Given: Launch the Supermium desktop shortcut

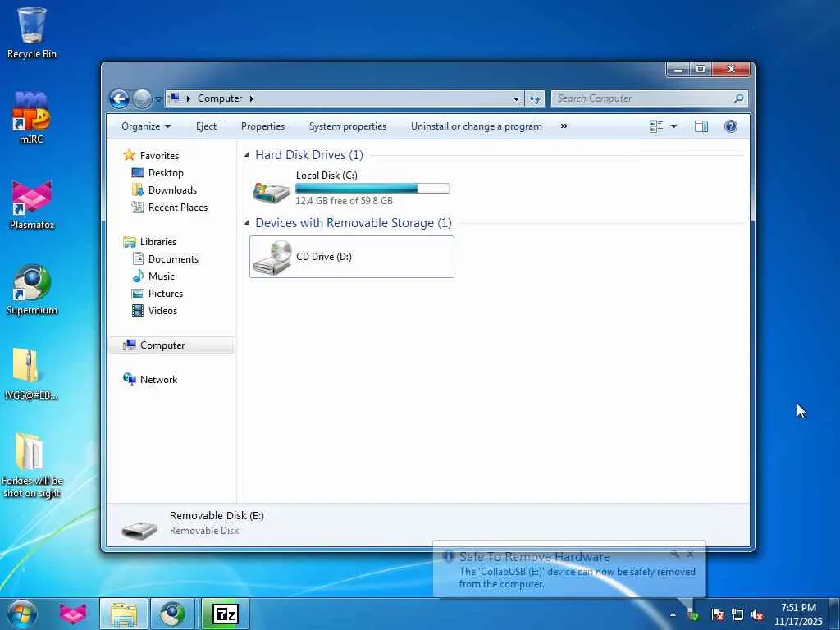Looking at the screenshot, I should (x=32, y=290).
